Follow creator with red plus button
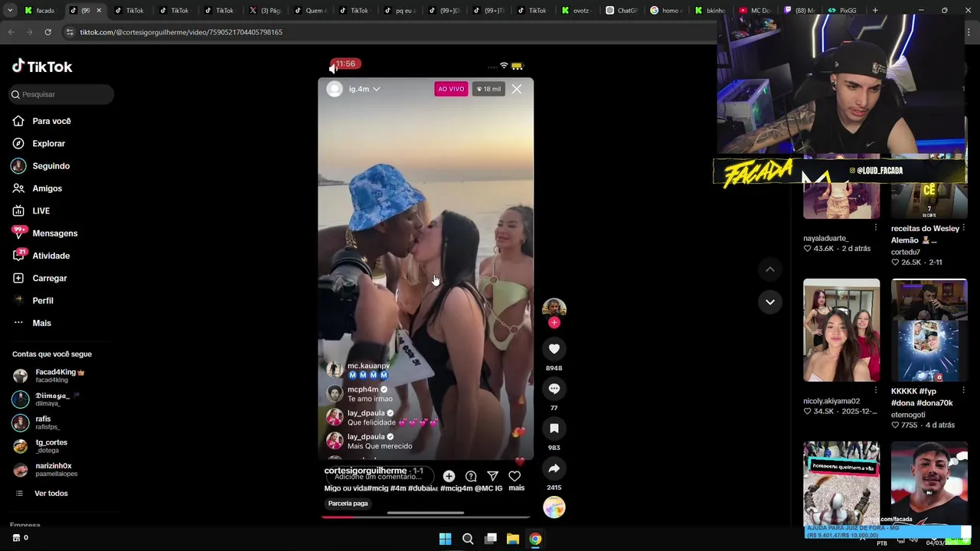 click(554, 323)
